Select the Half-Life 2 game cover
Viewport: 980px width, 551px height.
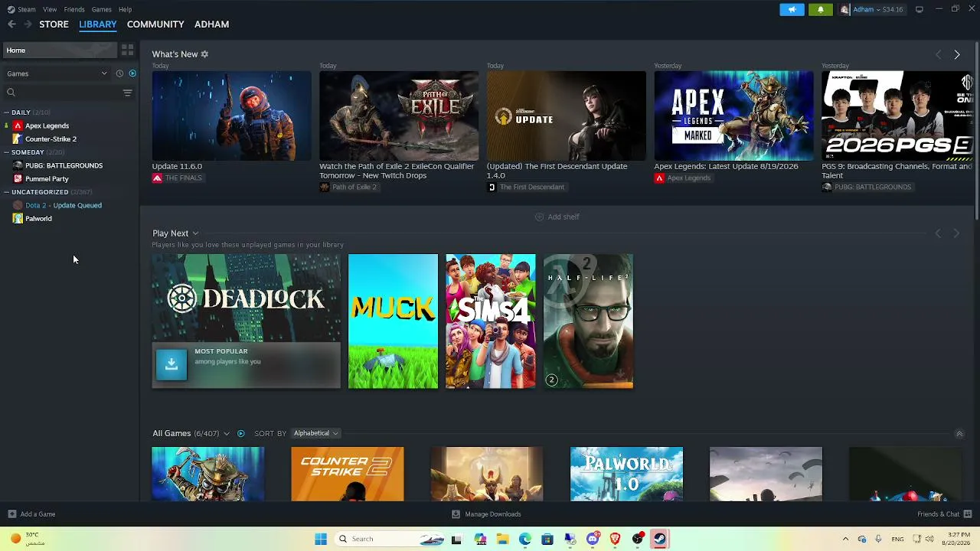[588, 321]
